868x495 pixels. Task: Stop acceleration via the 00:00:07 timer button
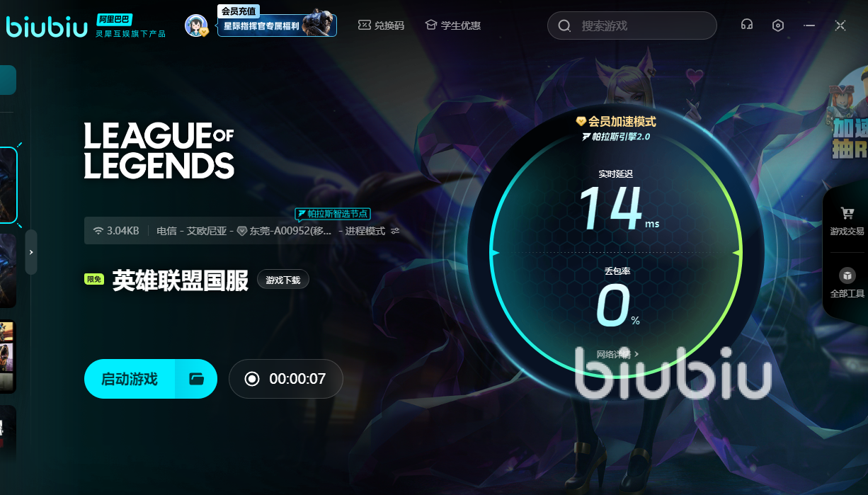[x=286, y=379]
